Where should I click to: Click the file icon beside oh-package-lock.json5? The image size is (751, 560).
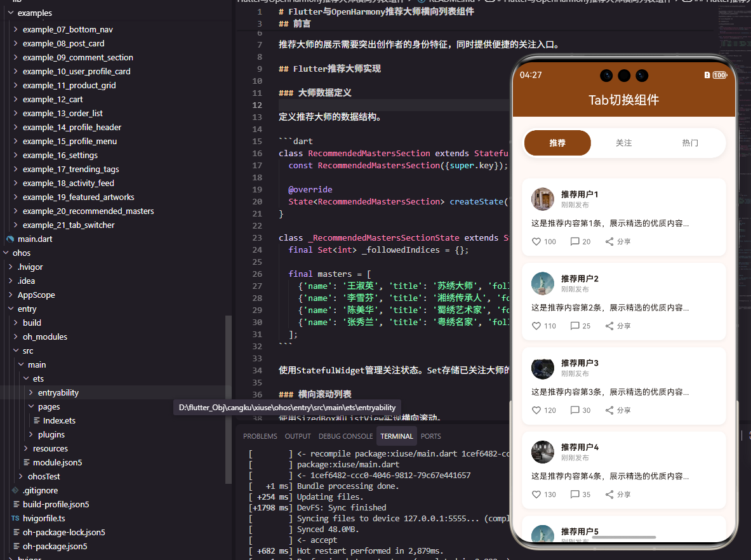(17, 532)
